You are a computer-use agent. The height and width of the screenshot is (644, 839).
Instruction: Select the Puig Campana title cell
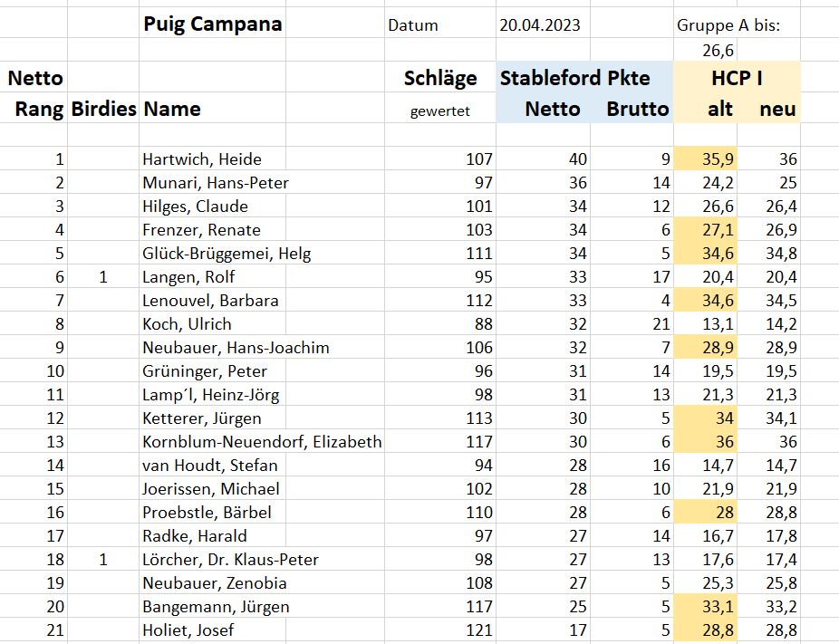(212, 24)
